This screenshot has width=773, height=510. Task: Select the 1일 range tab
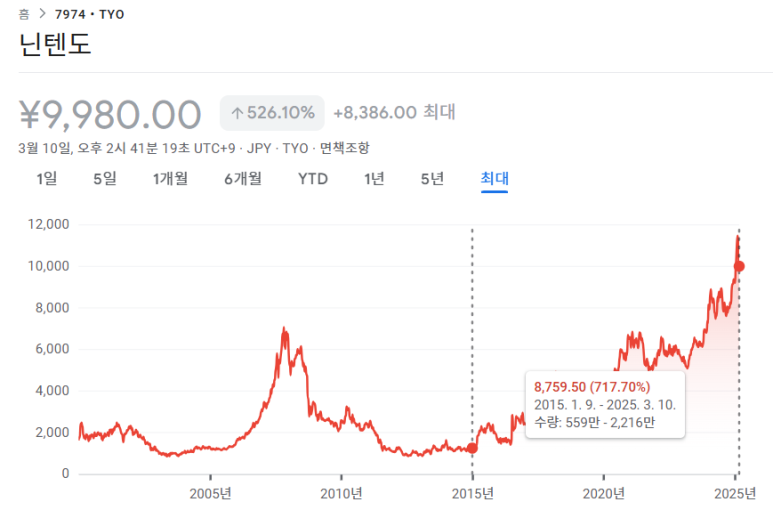point(47,178)
